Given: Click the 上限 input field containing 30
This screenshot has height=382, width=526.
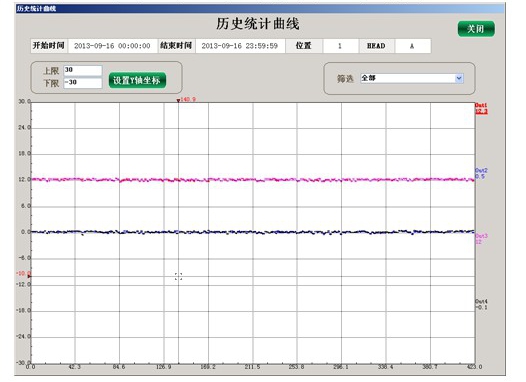Looking at the screenshot, I should (x=83, y=70).
